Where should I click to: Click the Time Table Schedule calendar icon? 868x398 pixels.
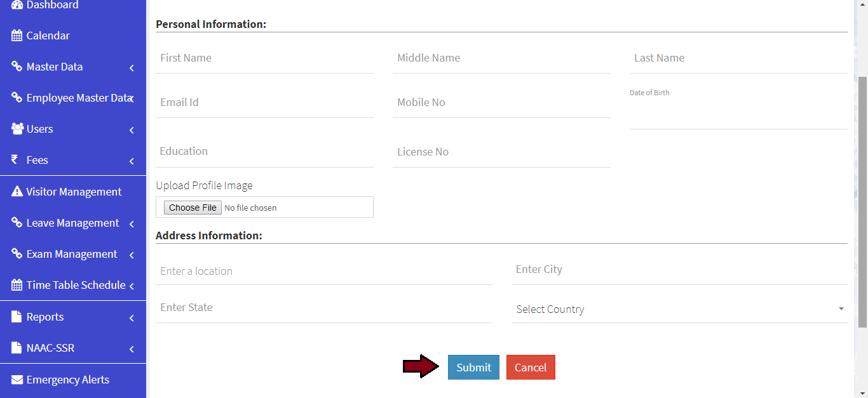pyautogui.click(x=17, y=285)
